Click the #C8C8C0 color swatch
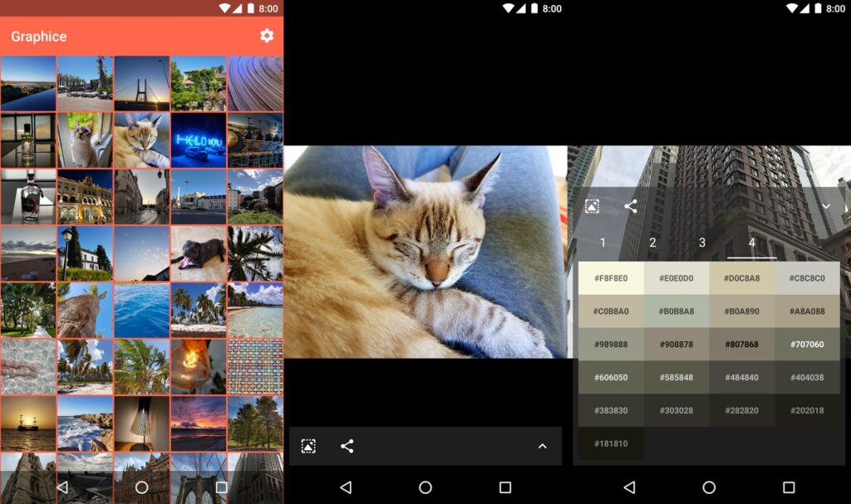 807,278
